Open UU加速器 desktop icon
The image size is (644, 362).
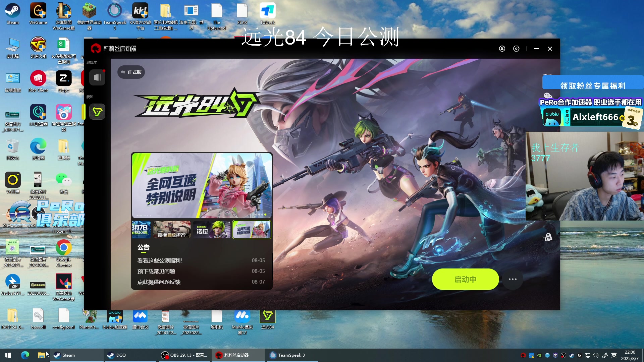coord(38,115)
